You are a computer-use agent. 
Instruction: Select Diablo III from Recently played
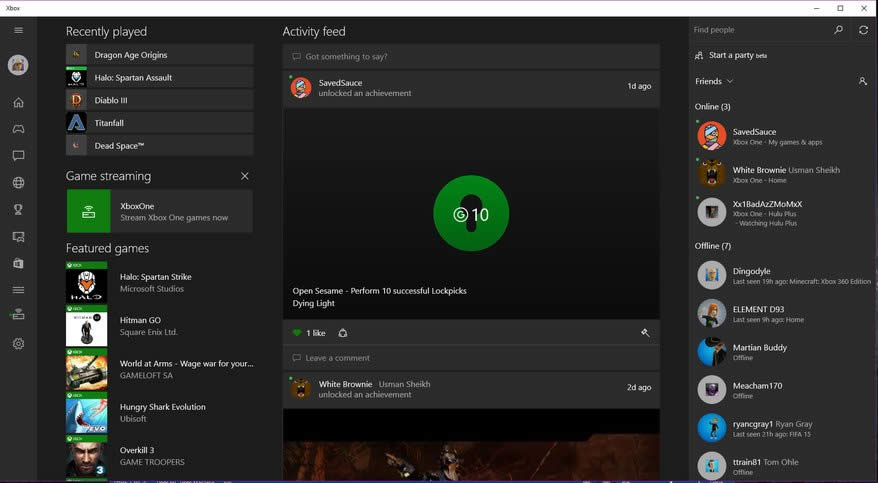tap(159, 100)
